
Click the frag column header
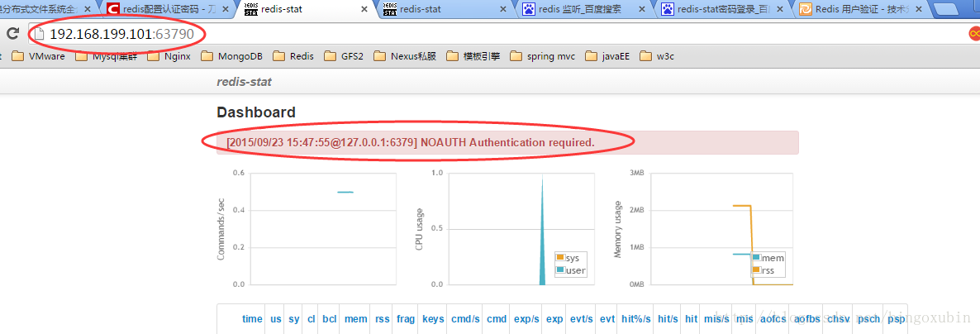pyautogui.click(x=406, y=319)
